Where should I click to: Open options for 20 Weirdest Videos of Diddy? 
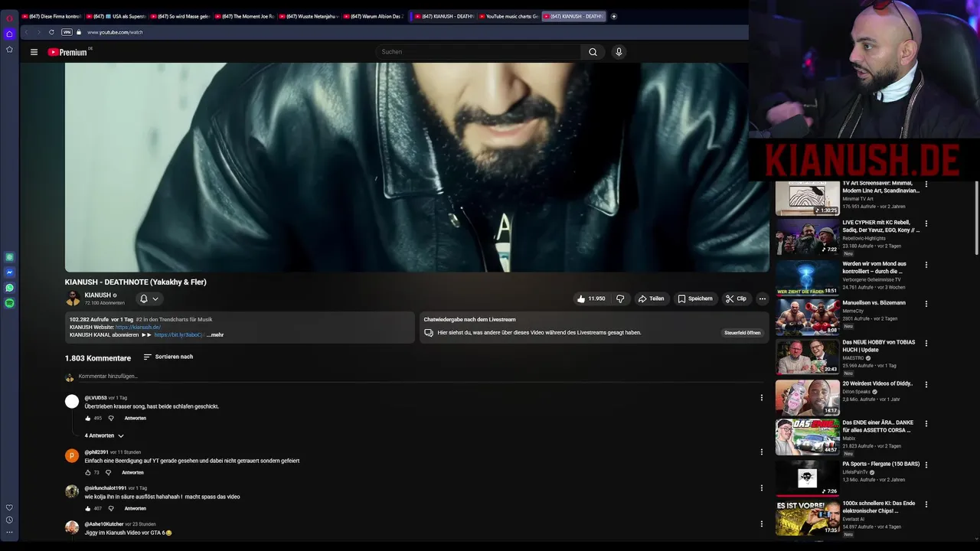[926, 385]
